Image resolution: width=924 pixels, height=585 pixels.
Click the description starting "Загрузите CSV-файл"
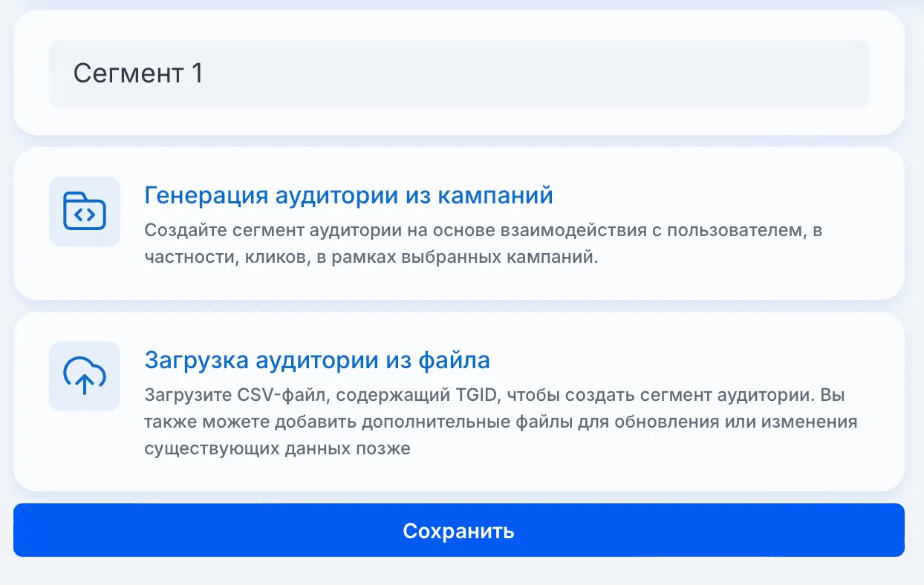click(x=501, y=422)
